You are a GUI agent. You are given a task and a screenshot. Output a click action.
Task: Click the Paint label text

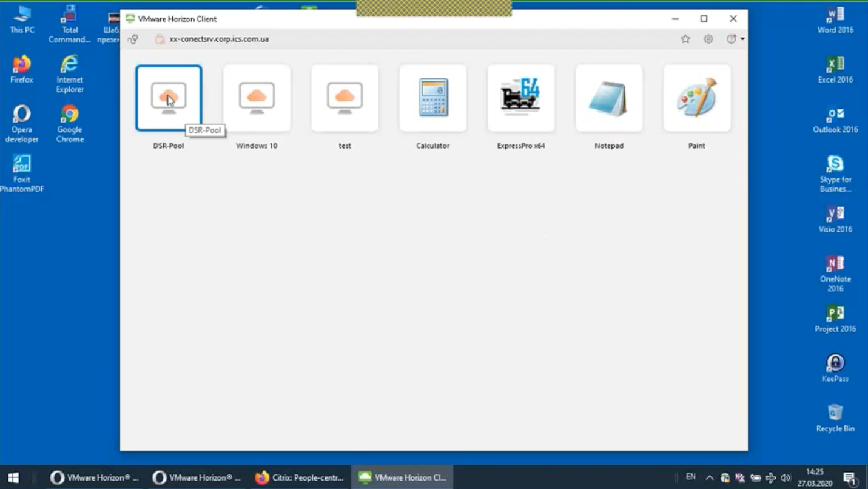click(x=697, y=146)
